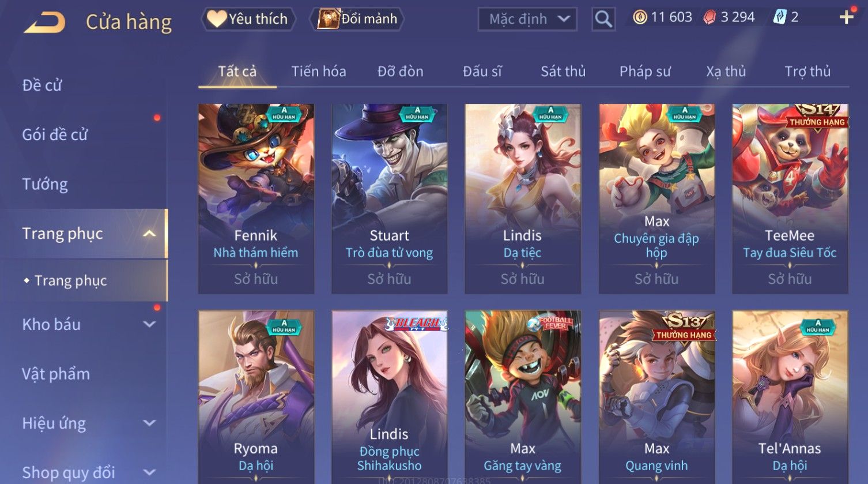The height and width of the screenshot is (484, 868).
Task: Open search with magnifier icon
Action: [x=603, y=19]
